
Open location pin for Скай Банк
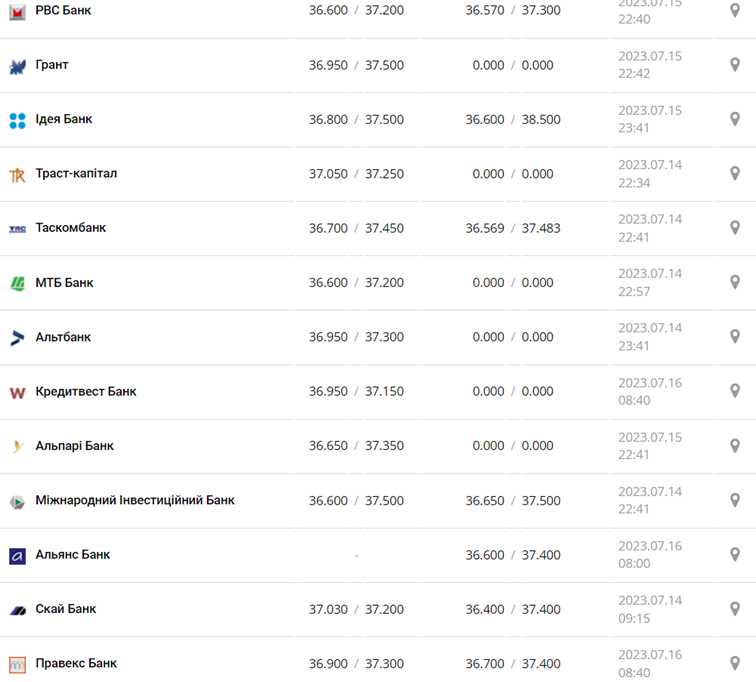click(735, 609)
